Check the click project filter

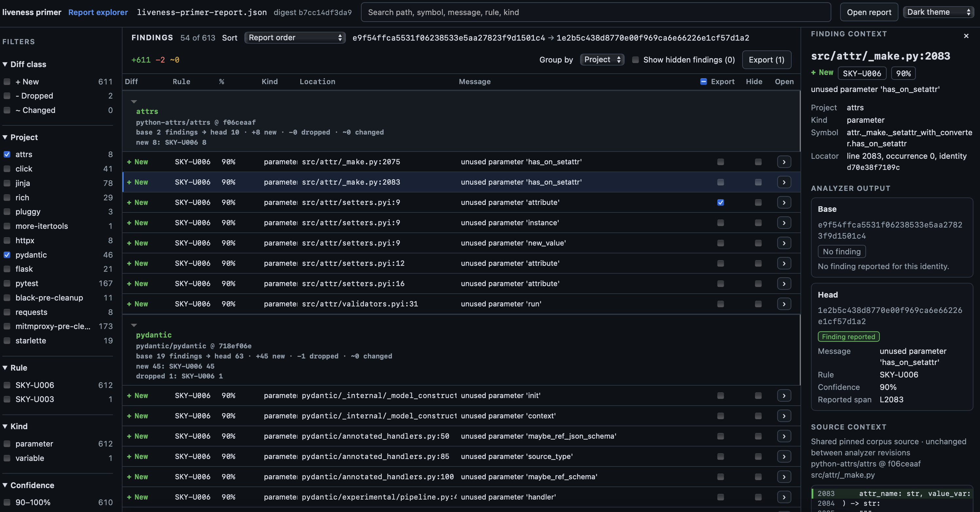pyautogui.click(x=7, y=169)
